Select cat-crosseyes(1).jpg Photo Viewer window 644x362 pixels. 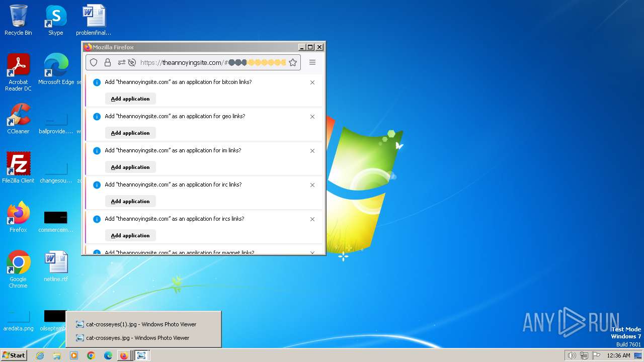(143, 324)
